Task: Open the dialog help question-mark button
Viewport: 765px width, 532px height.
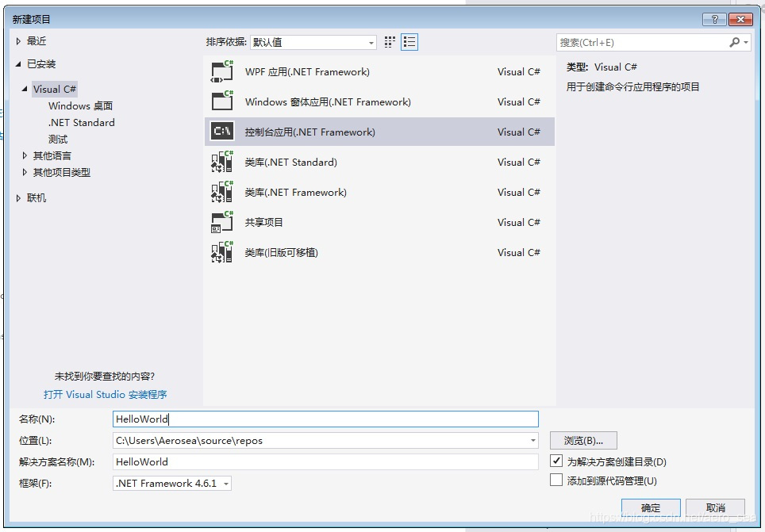Action: (x=715, y=19)
